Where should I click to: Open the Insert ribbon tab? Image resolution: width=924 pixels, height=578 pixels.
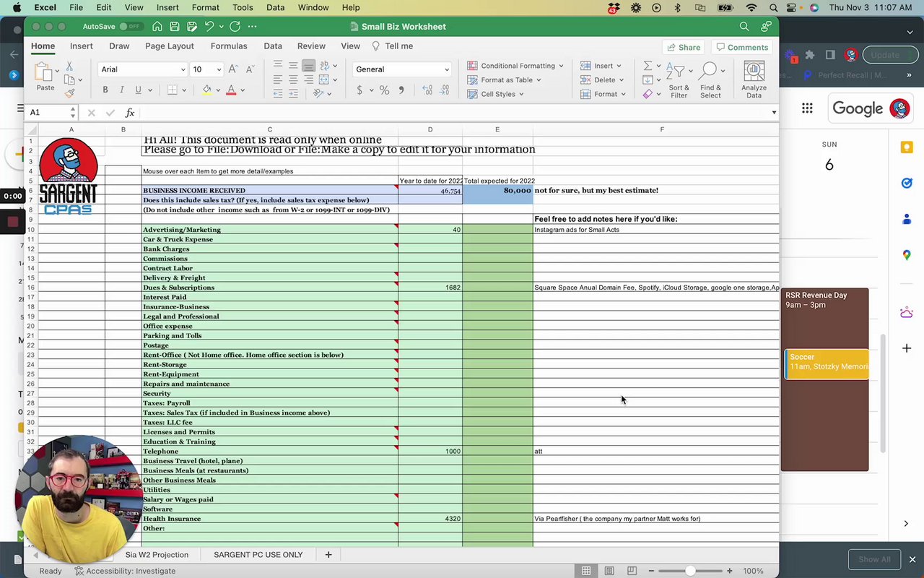click(82, 46)
